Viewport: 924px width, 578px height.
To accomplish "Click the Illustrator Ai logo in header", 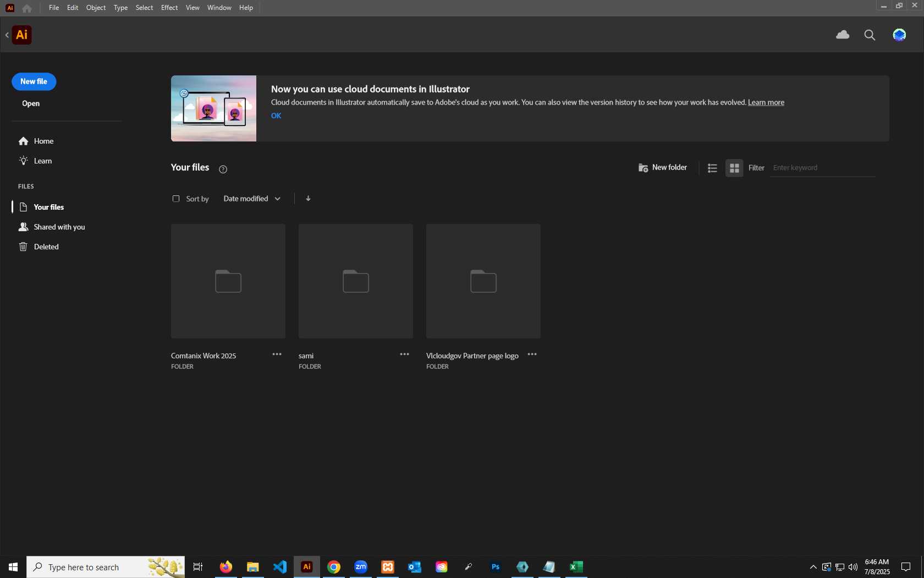I will tap(21, 35).
